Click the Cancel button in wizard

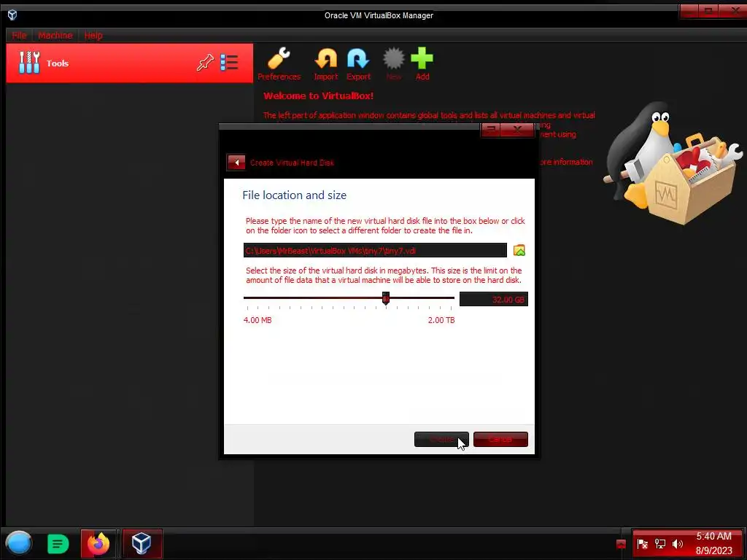tap(500, 439)
